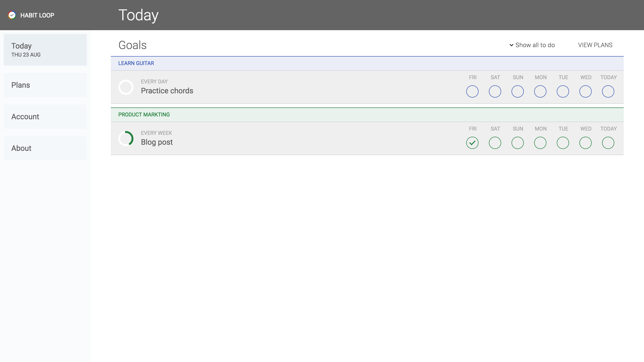Click Blog post progress ring icon
644x362 pixels.
[126, 139]
